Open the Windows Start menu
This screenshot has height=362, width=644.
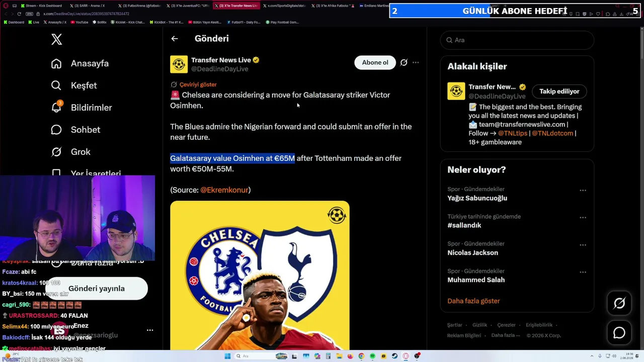click(x=227, y=356)
